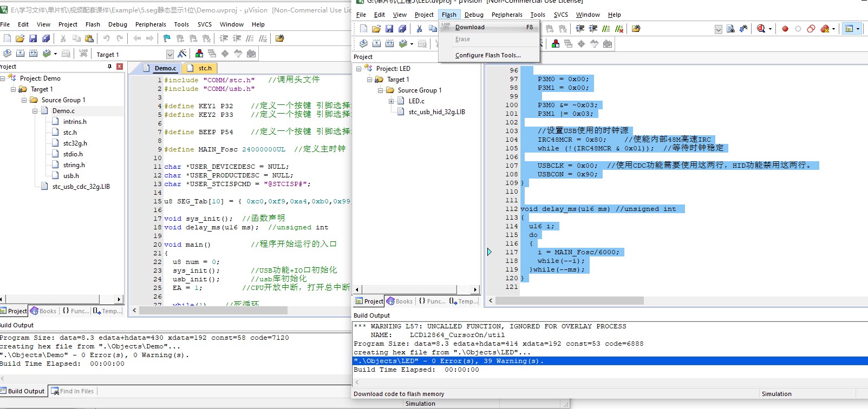This screenshot has width=868, height=409.
Task: Click horizontal scrollbar thumb in right code editor
Action: 569,300
